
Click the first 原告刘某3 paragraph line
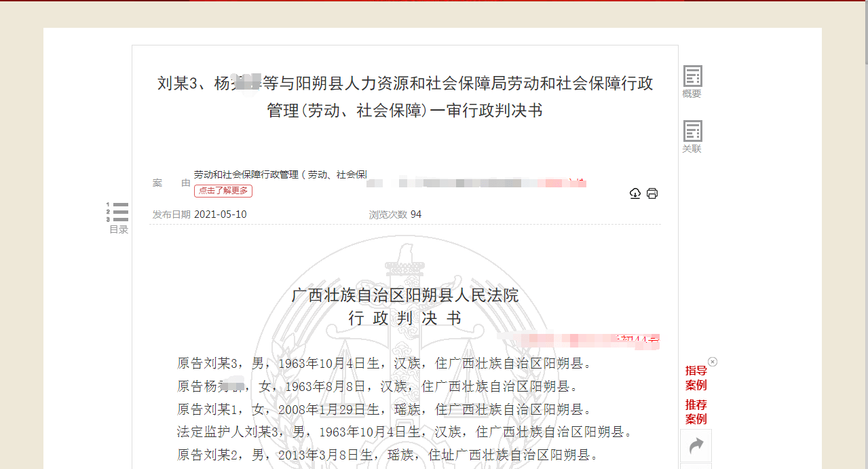pyautogui.click(x=384, y=364)
